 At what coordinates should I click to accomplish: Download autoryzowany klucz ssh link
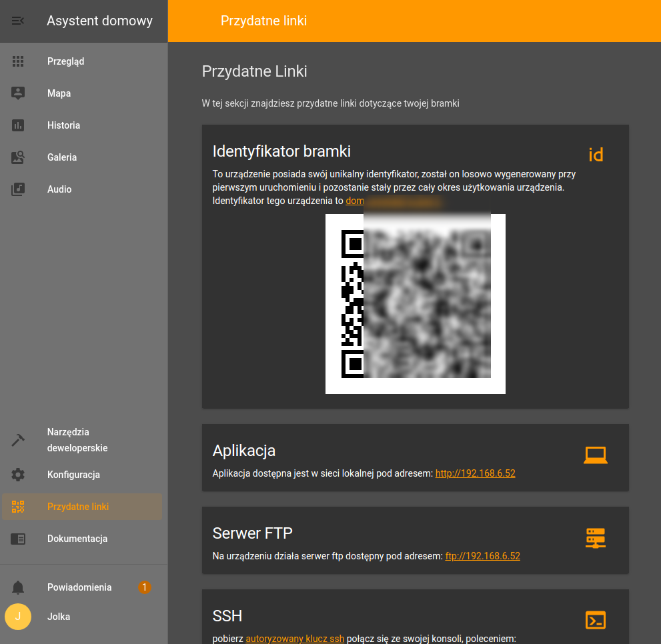tap(295, 639)
